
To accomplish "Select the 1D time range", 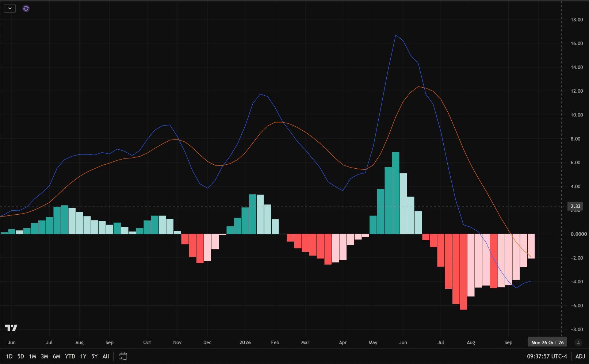I will (x=9, y=356).
